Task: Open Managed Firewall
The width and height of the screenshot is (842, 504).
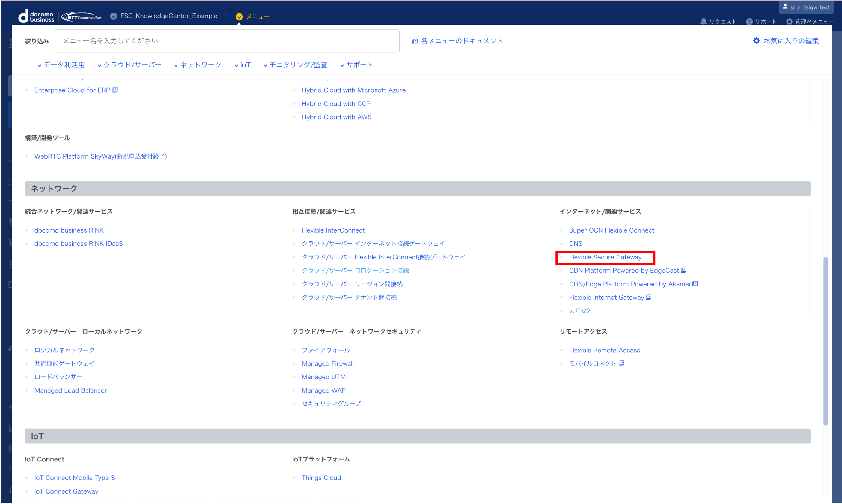Action: (327, 363)
